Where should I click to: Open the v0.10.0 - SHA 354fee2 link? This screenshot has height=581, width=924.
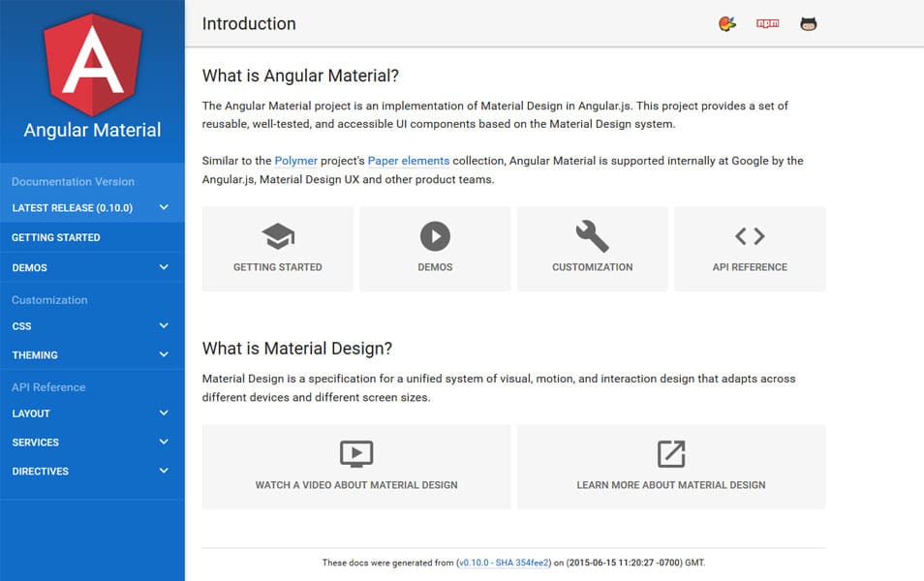504,563
